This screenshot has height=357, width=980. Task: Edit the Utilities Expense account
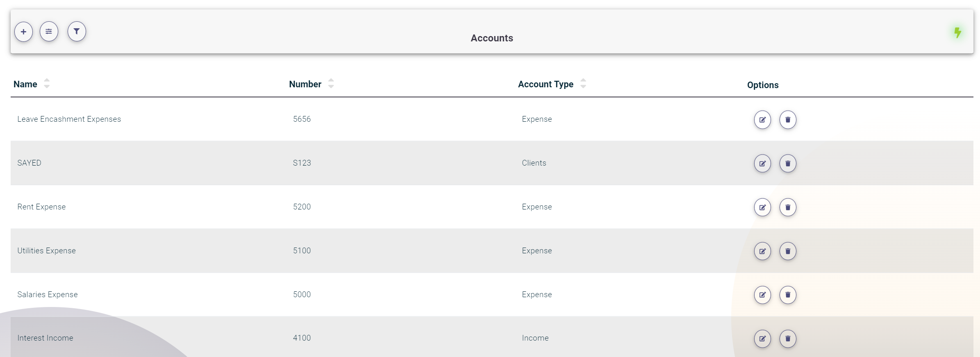(x=762, y=251)
